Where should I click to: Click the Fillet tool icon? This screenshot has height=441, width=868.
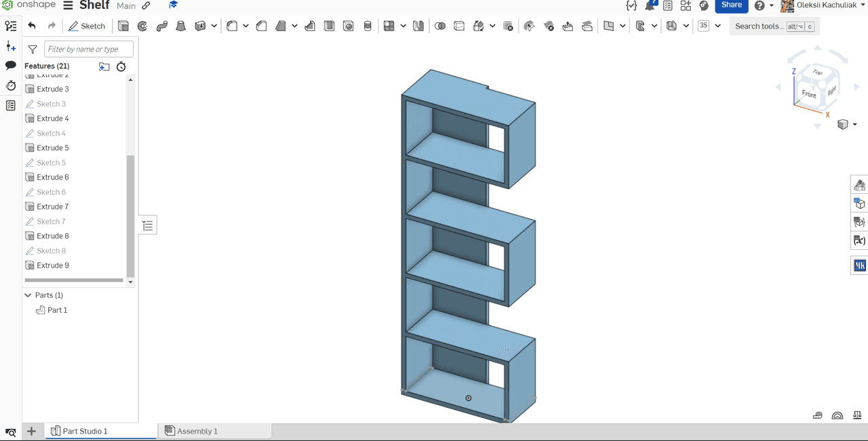232,26
